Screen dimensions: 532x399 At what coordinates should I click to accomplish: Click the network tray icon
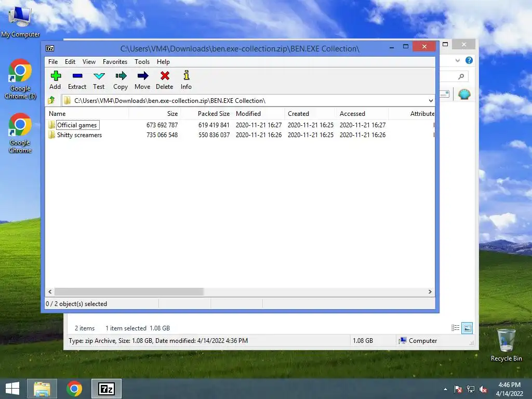click(x=471, y=389)
